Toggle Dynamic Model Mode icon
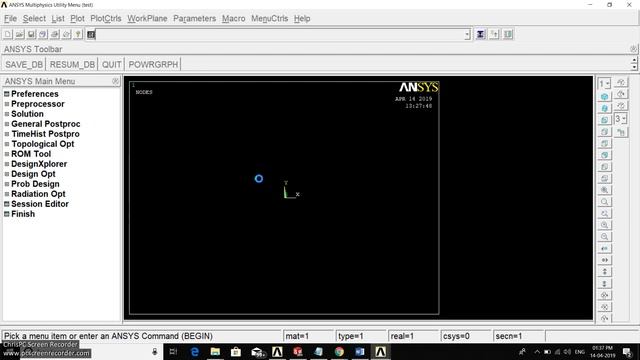640x360 pixels. (x=621, y=132)
